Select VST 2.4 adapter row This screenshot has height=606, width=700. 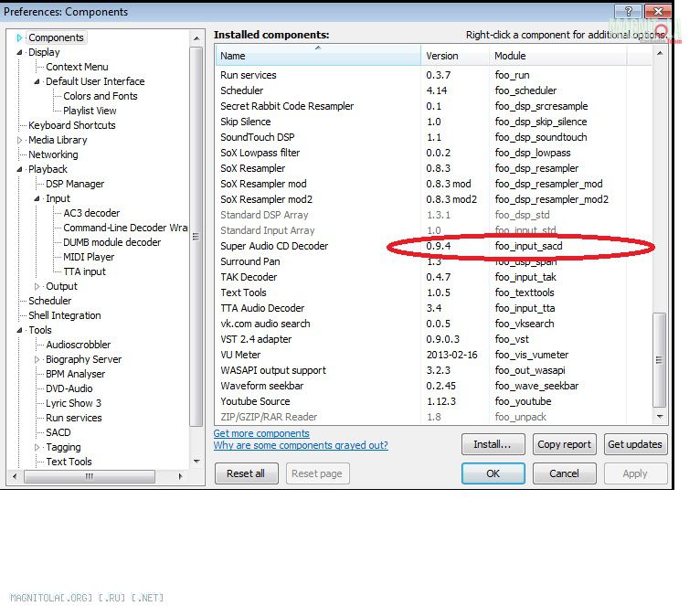click(x=433, y=339)
